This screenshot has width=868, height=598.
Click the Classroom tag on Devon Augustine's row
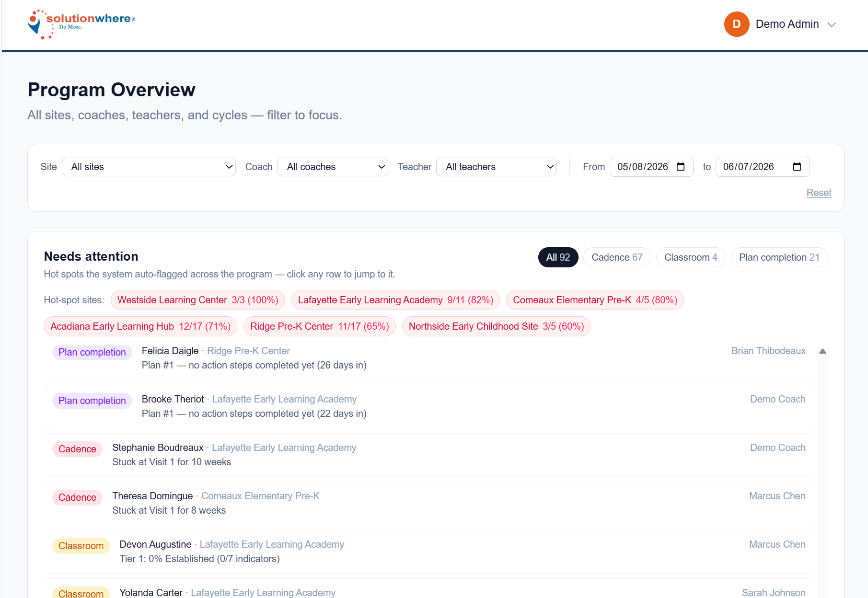81,546
